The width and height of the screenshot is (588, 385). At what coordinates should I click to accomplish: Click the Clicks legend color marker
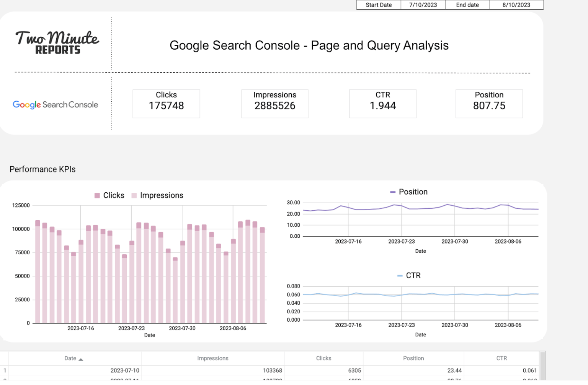click(97, 195)
